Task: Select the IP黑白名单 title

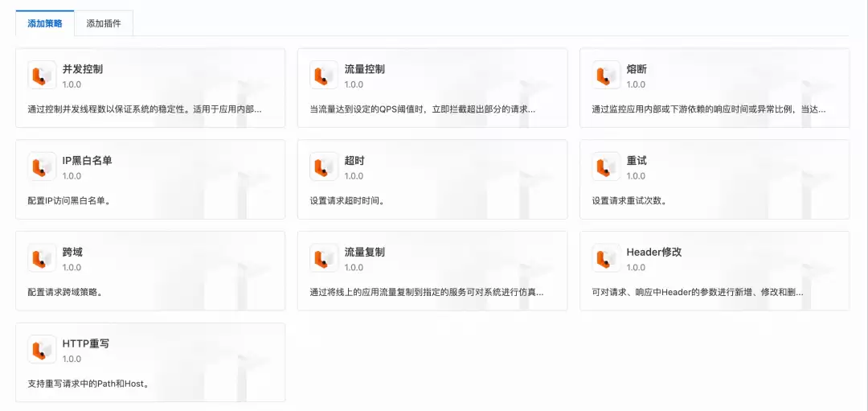Action: tap(87, 161)
